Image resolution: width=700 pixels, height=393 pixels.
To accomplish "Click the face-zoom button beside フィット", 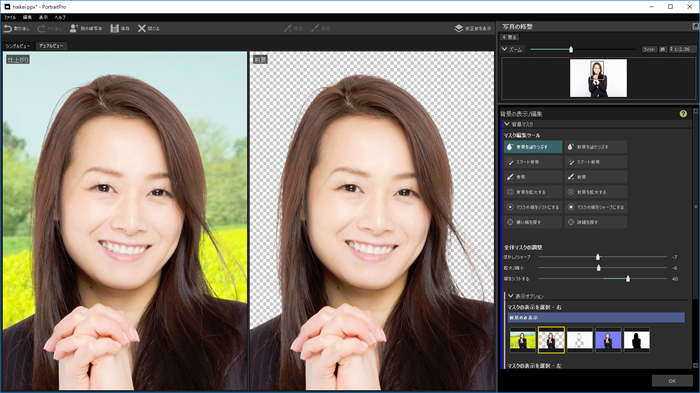I will 663,49.
